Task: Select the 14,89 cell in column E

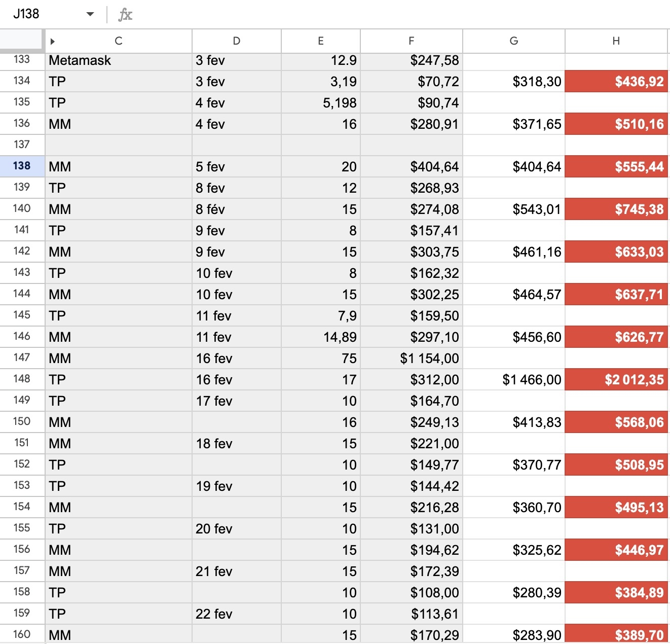Action: pyautogui.click(x=320, y=337)
